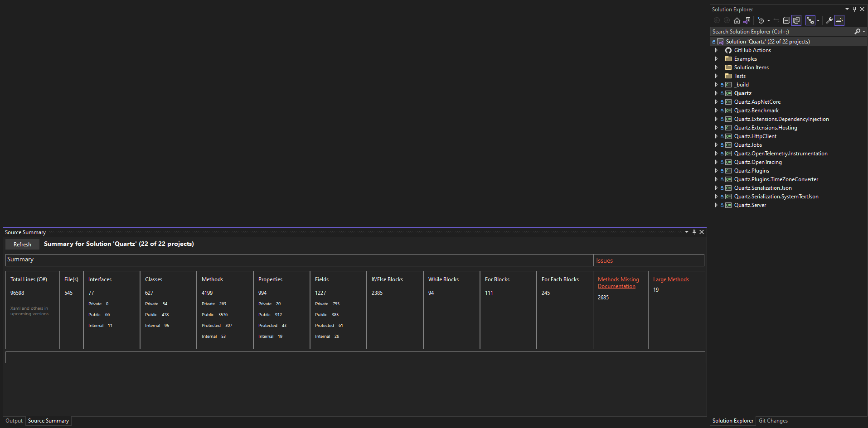
Task: Select Quartz.OpenTelemetry.Instrumentation project
Action: 781,154
